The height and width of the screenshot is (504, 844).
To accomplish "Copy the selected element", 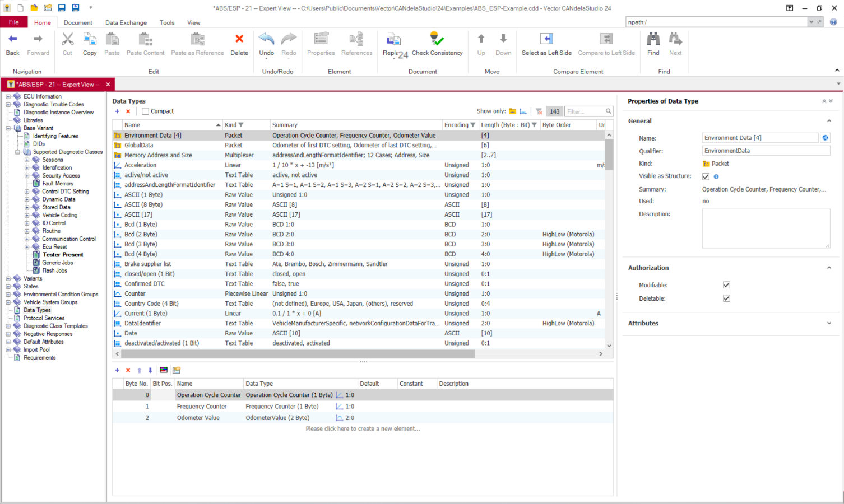I will tap(90, 44).
